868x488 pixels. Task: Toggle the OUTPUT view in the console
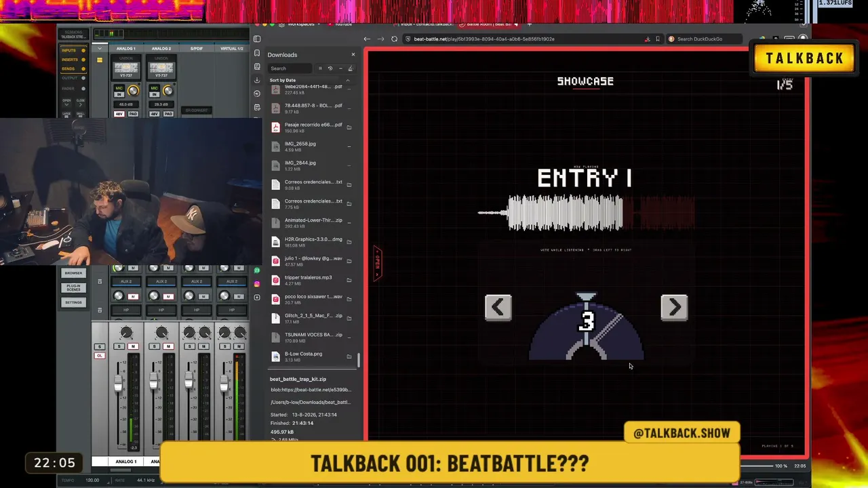pyautogui.click(x=73, y=79)
